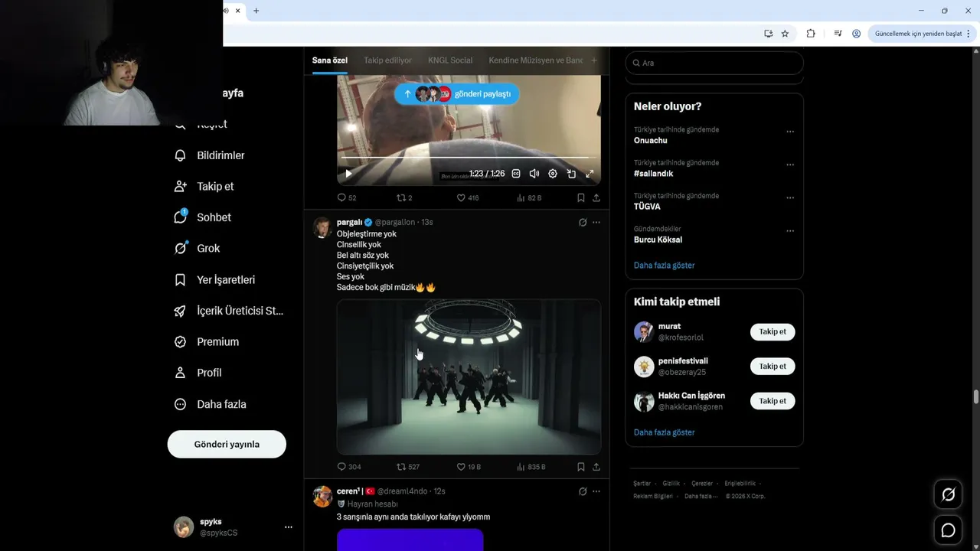Viewport: 980px width, 551px height.
Task: Open the Profil page
Action: pos(198,373)
